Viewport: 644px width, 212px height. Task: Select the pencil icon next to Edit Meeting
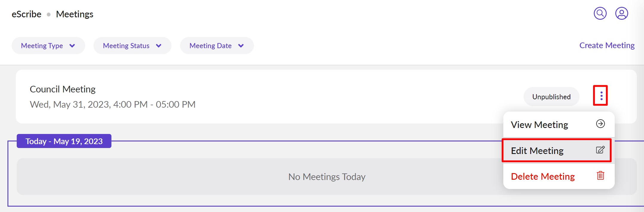600,150
